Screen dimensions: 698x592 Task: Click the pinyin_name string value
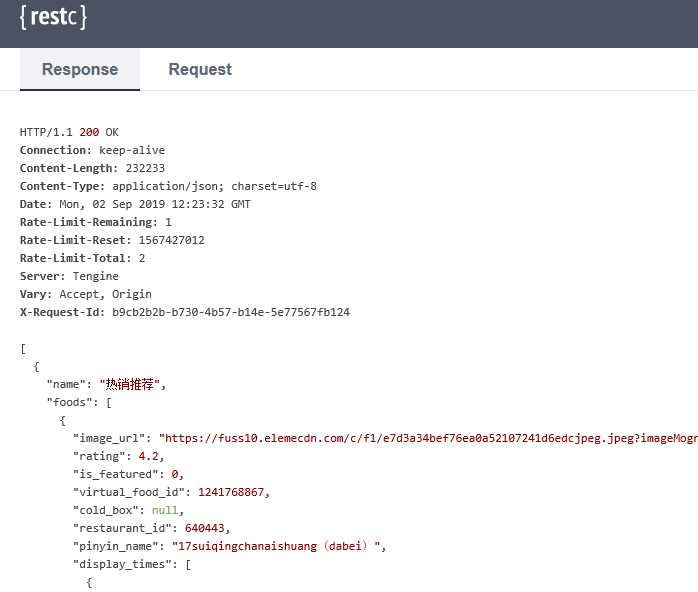tap(276, 546)
